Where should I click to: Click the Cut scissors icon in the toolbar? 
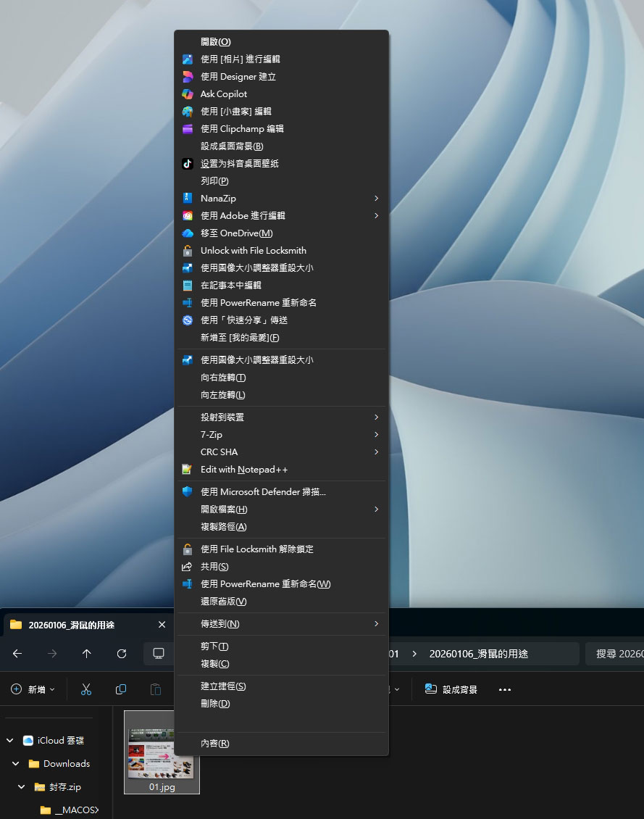pyautogui.click(x=85, y=689)
